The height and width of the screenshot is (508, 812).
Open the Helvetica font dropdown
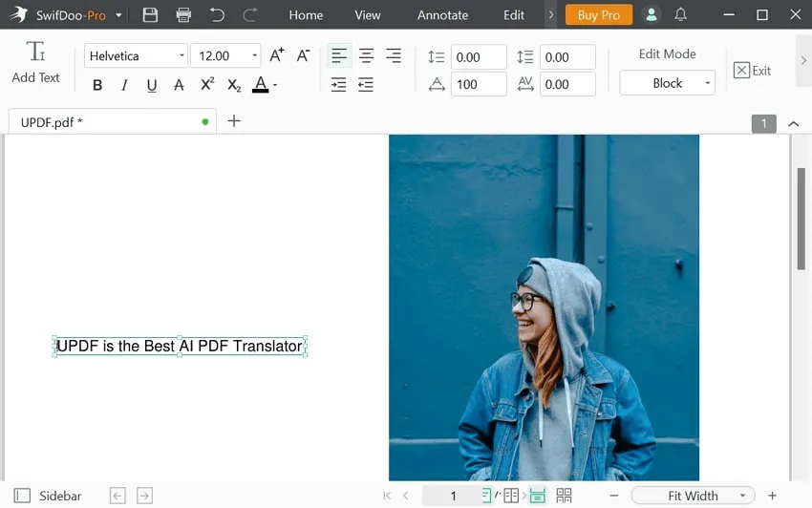pyautogui.click(x=136, y=56)
